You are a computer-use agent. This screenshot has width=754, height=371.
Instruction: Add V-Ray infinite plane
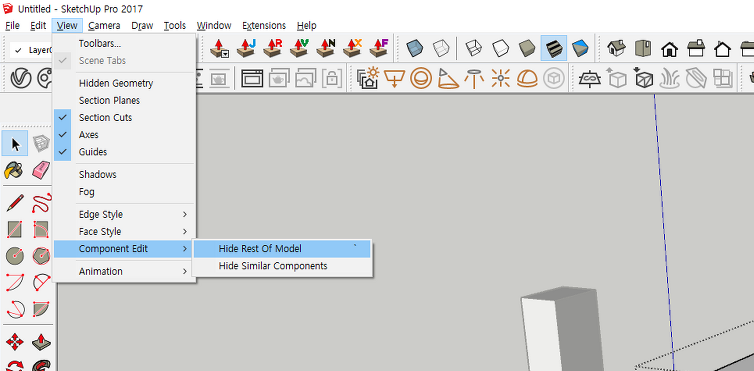(590, 78)
